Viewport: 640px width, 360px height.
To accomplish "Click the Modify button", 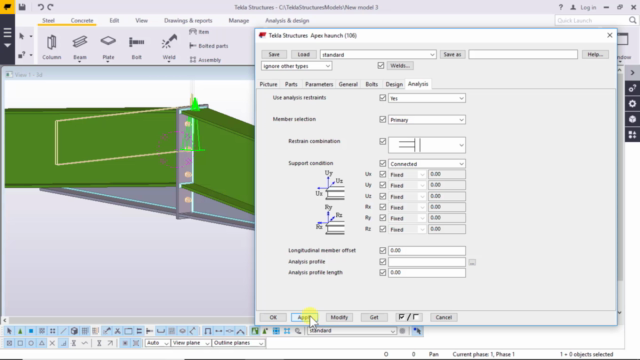I will (339, 317).
